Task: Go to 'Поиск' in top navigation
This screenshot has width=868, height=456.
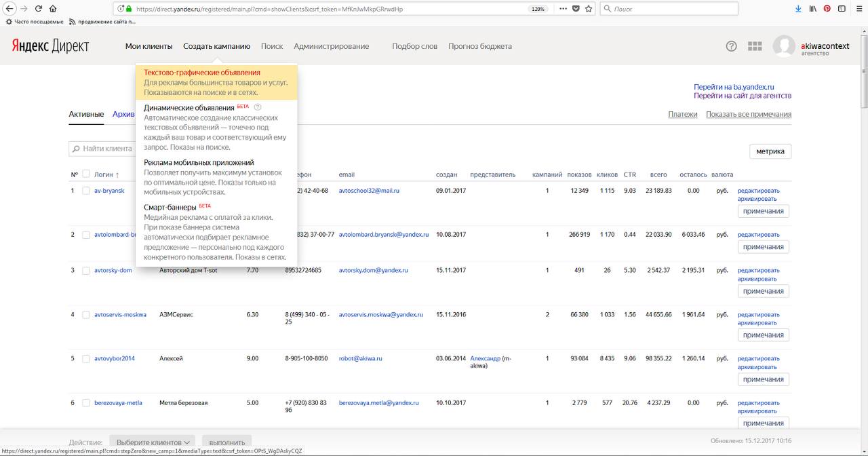Action: 272,46
